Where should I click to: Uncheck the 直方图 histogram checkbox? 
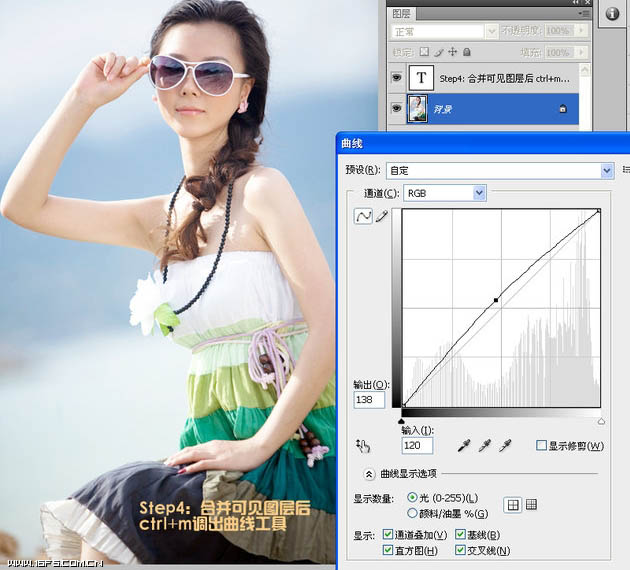(x=388, y=550)
